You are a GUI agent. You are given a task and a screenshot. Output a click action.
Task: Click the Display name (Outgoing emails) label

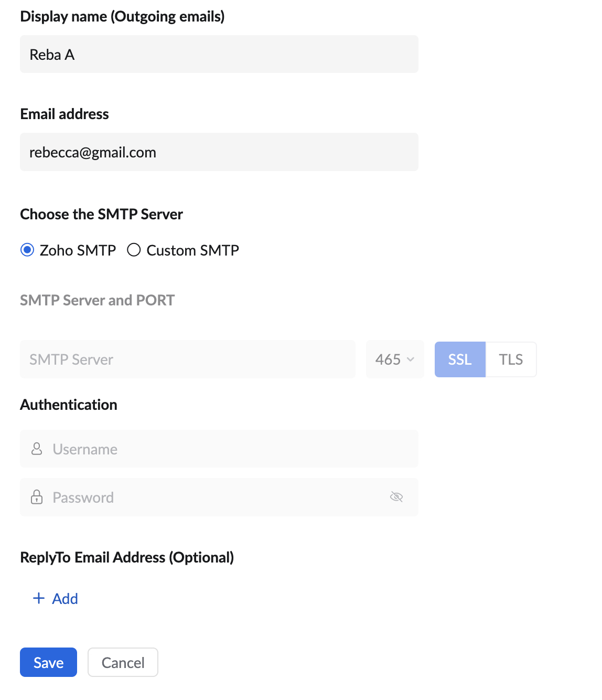[122, 16]
